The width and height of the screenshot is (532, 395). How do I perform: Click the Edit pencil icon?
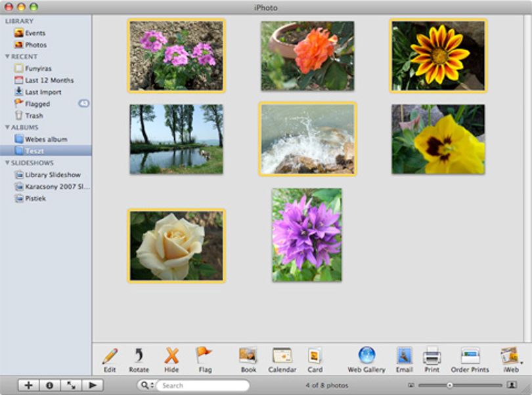pos(110,356)
